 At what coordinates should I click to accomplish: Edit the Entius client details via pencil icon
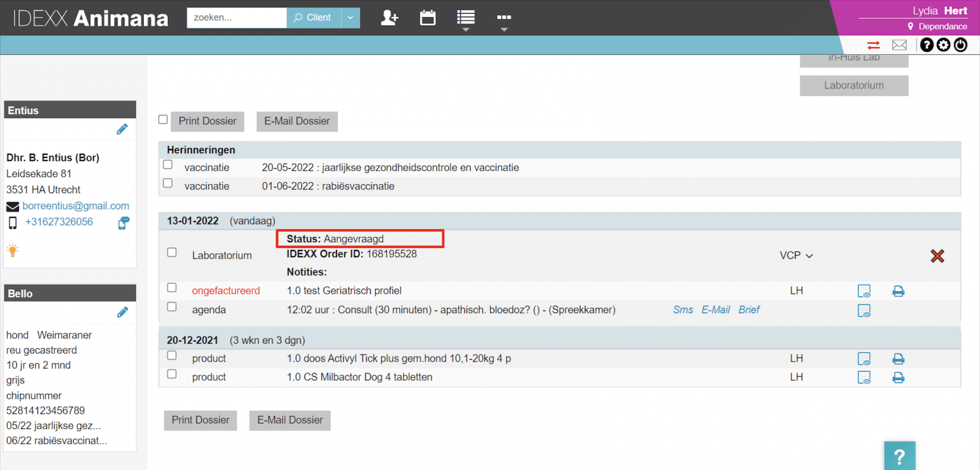[122, 129]
